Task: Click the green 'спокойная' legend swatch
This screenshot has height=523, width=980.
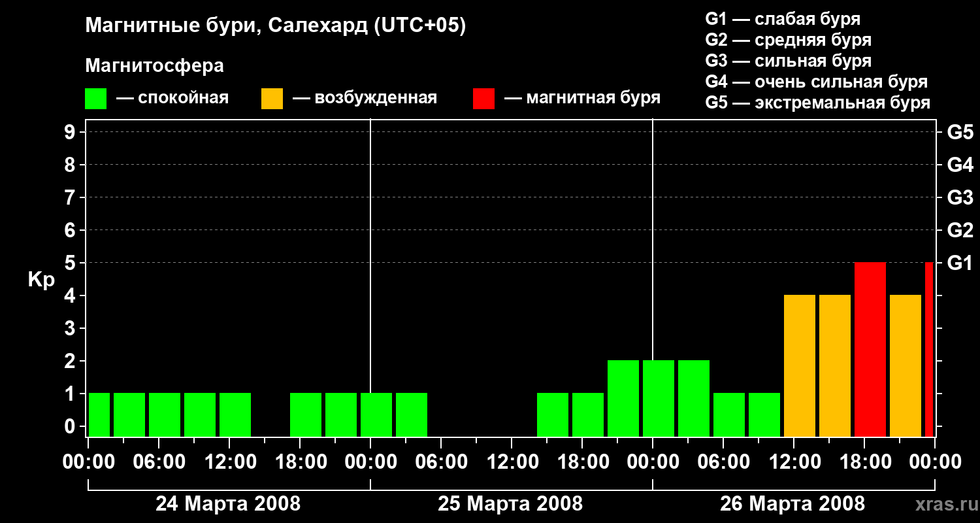Action: coord(96,99)
